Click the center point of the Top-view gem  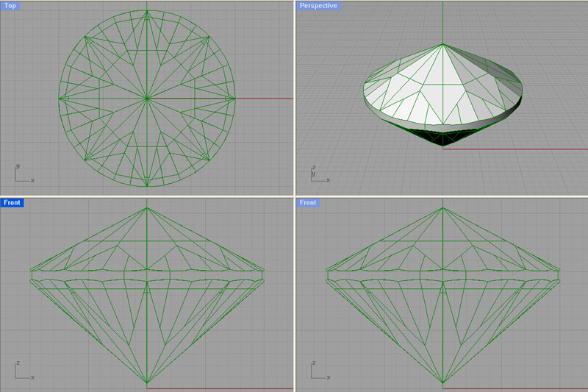click(147, 99)
